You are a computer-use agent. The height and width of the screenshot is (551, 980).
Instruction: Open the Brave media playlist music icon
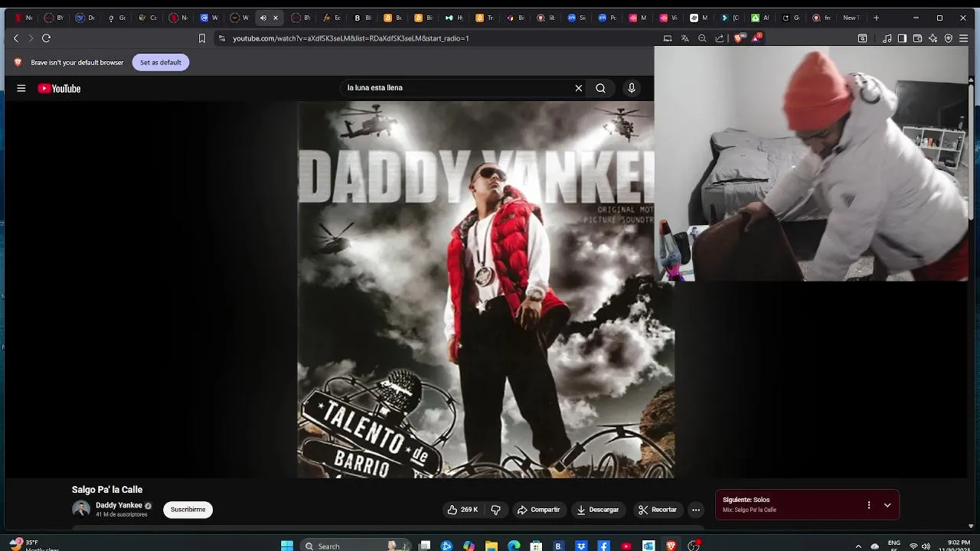click(887, 38)
